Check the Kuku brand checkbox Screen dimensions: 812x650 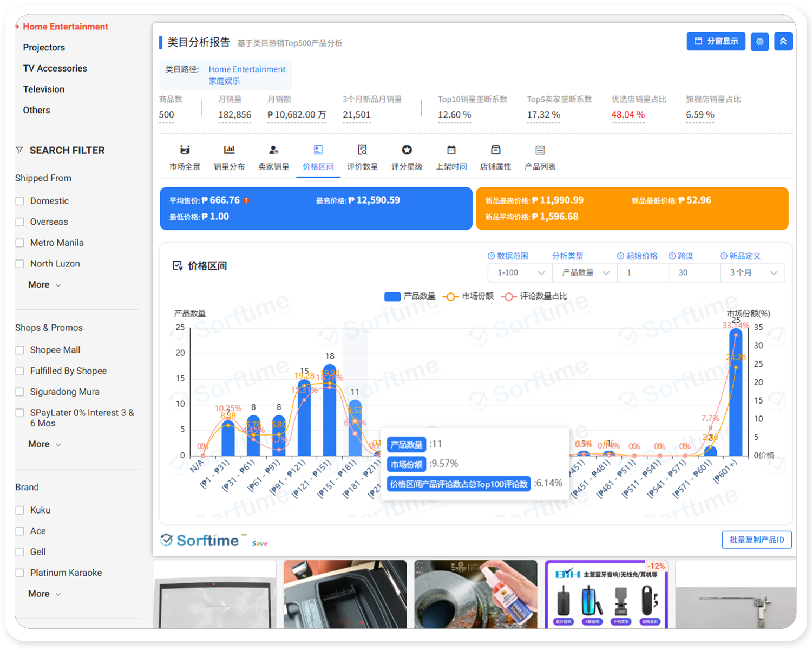tap(20, 510)
